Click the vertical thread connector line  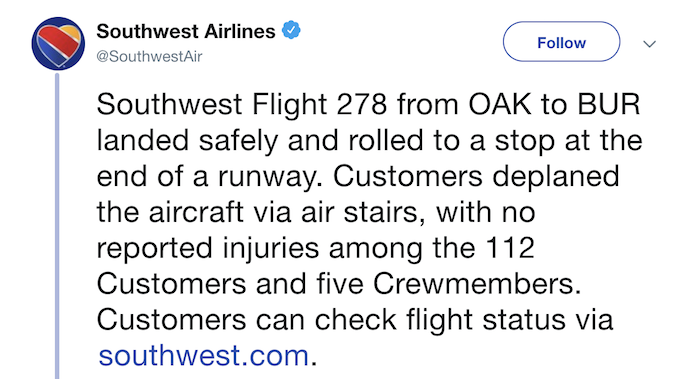click(x=57, y=225)
